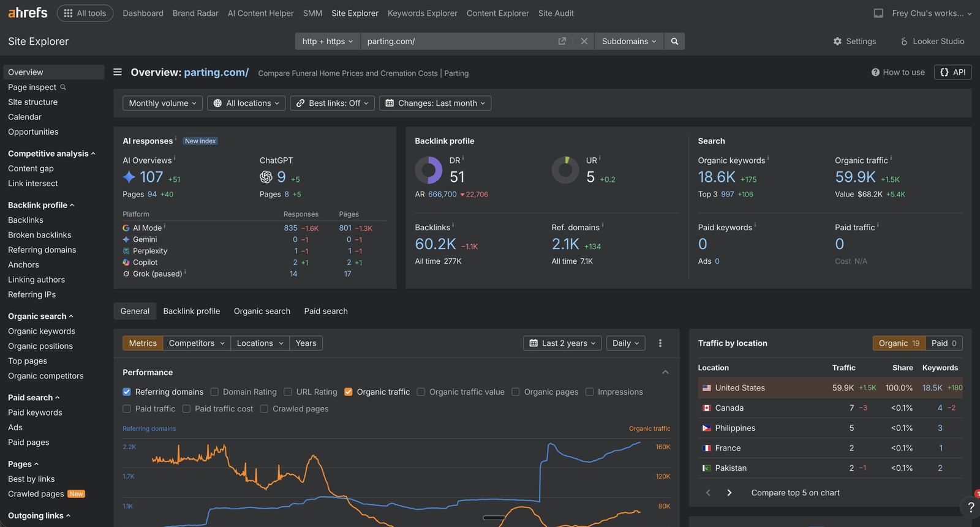Viewport: 980px width, 527px height.
Task: Enable Crawled pages checkbox
Action: coord(264,409)
